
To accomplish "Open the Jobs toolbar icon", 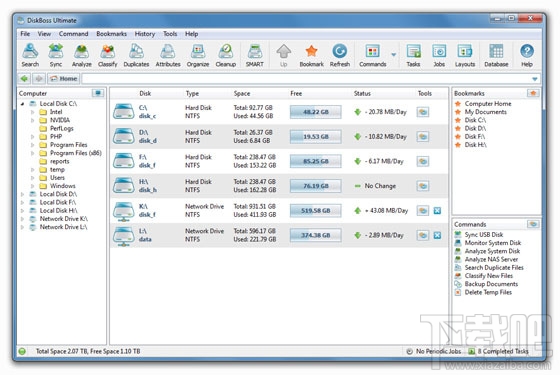I will coord(439,55).
